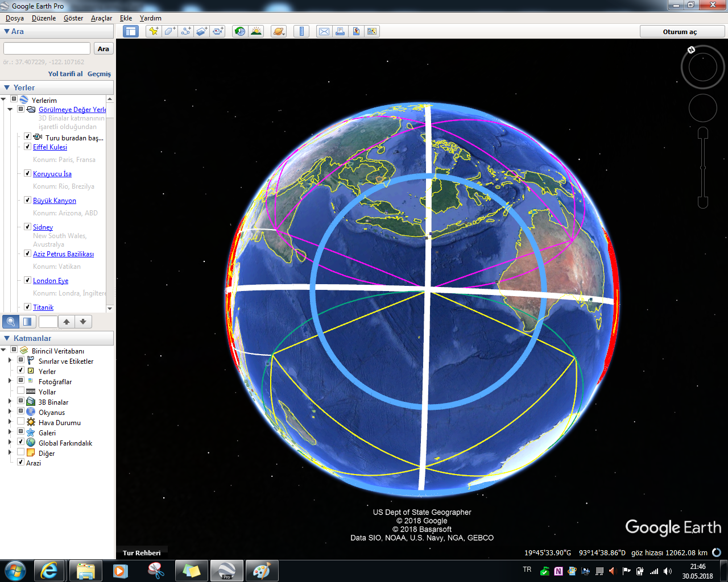Click the Oturum aç button

click(680, 32)
